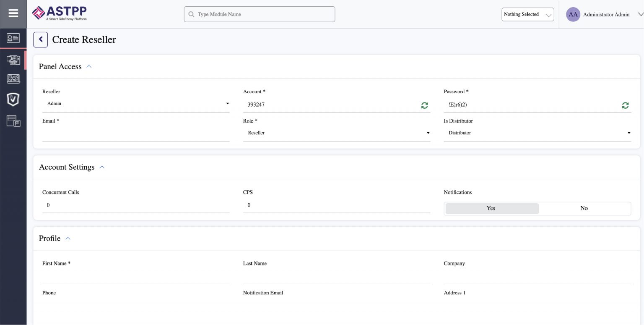Disable notifications by selecting No

584,208
